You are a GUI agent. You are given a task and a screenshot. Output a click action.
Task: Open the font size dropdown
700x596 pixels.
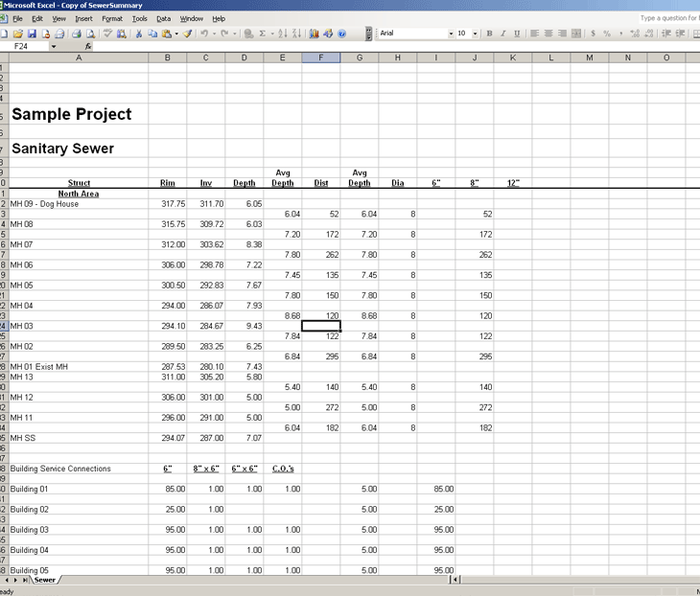(x=476, y=34)
